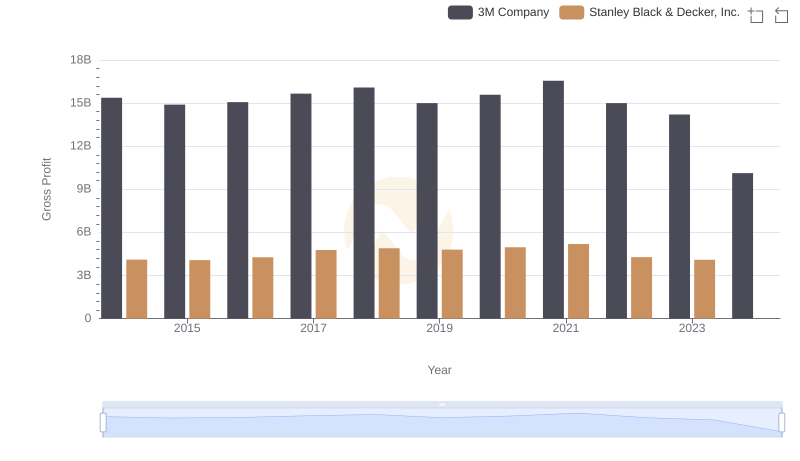This screenshot has width=800, height=461.
Task: Click Stanley Black & Decker bar for 2016
Action: [x=263, y=288]
